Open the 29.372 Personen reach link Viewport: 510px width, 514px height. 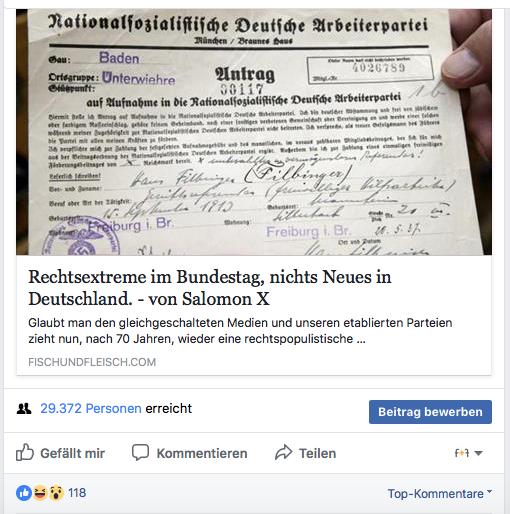tap(91, 408)
